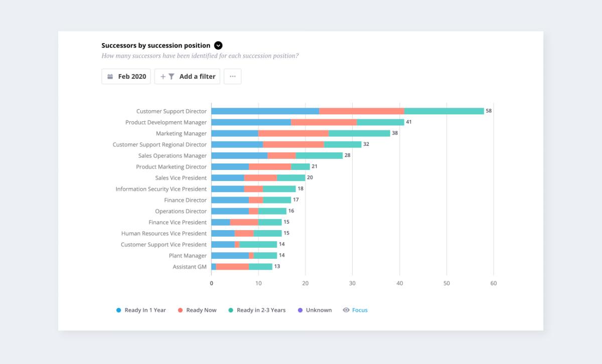Click the Operations Director label
The width and height of the screenshot is (602, 364).
pos(181,211)
